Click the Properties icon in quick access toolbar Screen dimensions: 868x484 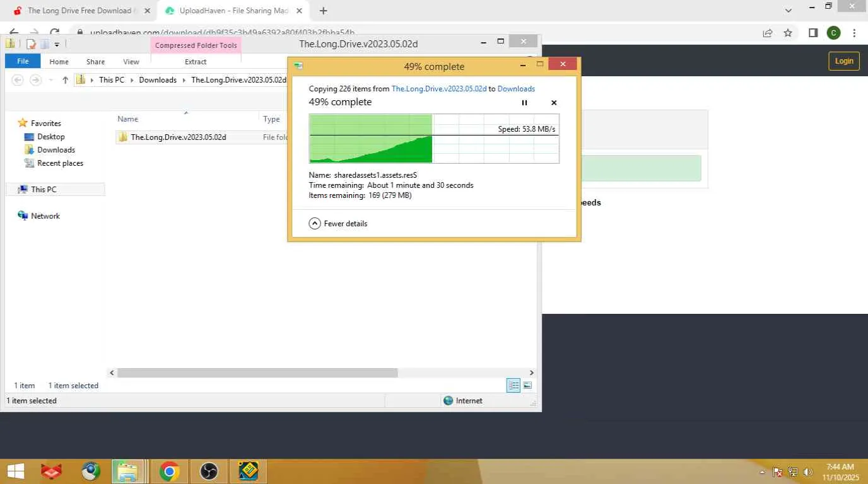[31, 44]
